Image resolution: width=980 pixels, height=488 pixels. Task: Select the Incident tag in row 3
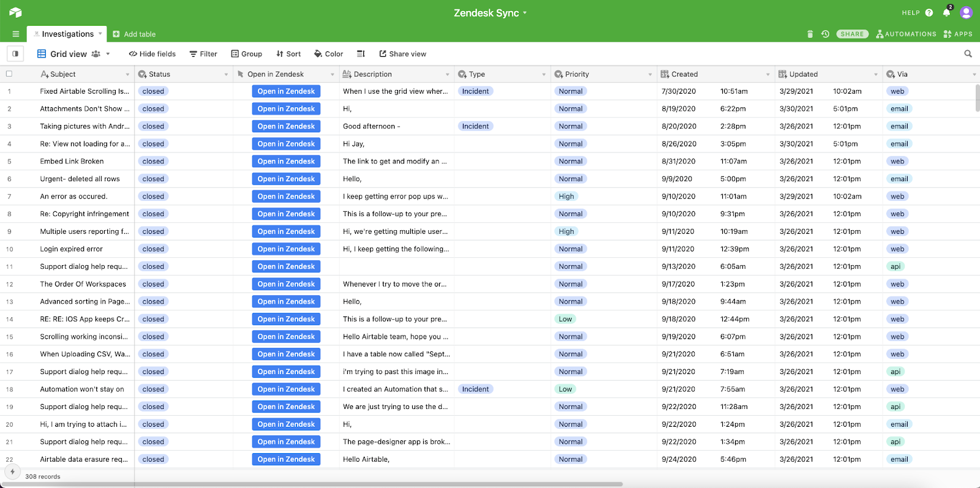point(476,127)
